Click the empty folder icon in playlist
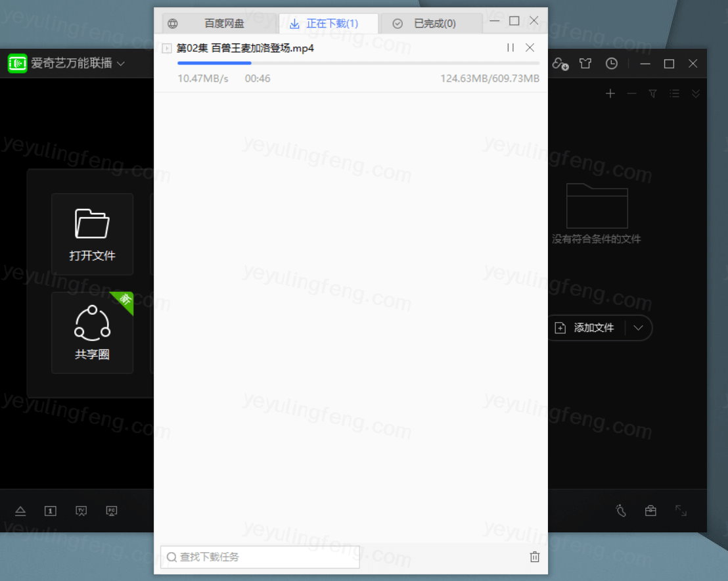The image size is (728, 581). [x=597, y=206]
